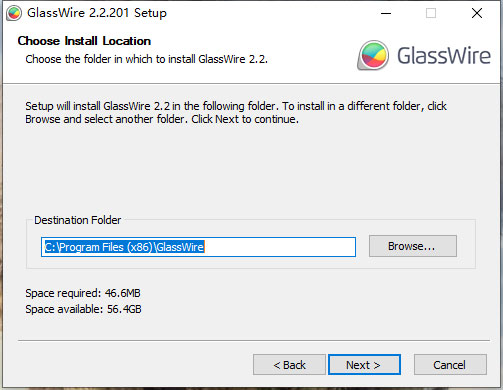Go back with the < Back button
The image size is (503, 390).
click(289, 365)
